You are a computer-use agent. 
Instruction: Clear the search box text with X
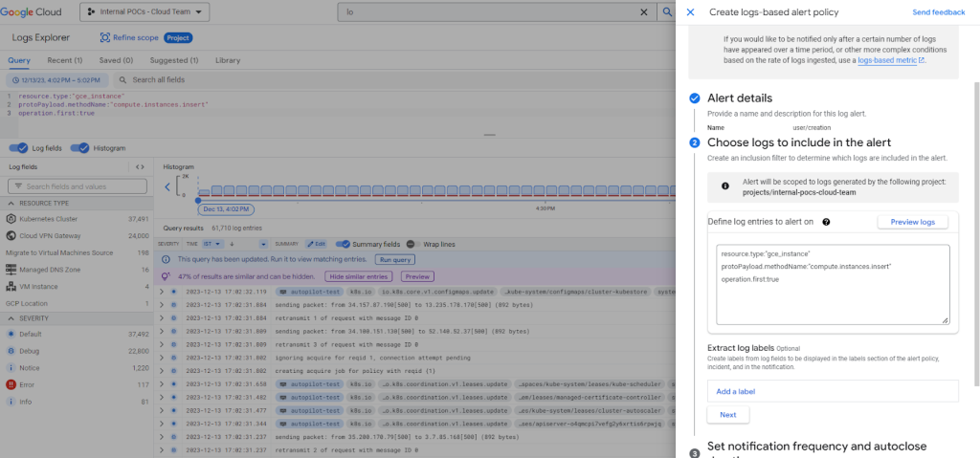pyautogui.click(x=644, y=11)
